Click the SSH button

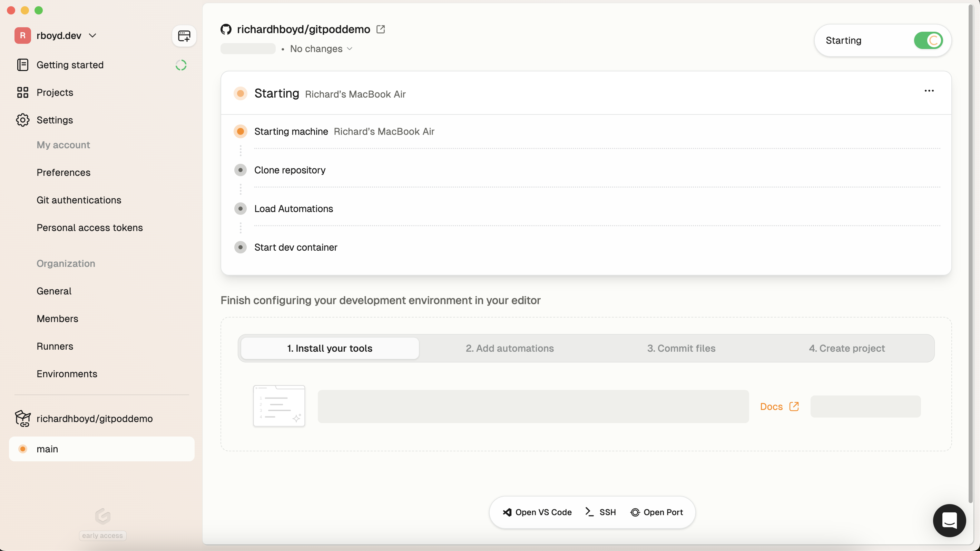600,512
